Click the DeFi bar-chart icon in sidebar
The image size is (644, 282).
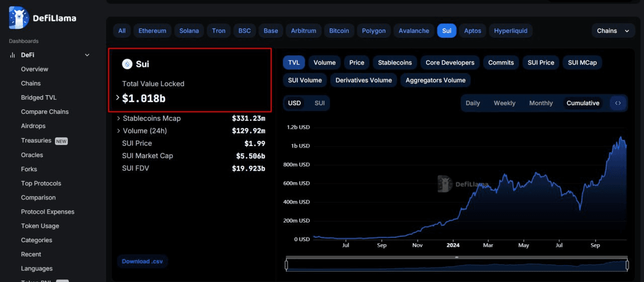[12, 55]
